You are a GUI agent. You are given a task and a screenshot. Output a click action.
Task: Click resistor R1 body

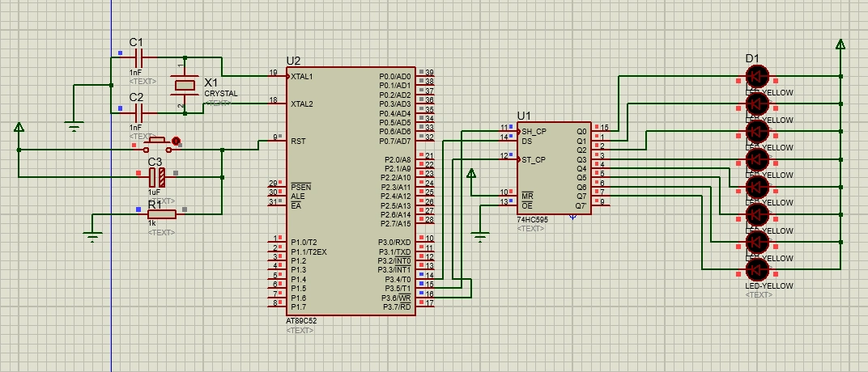161,213
